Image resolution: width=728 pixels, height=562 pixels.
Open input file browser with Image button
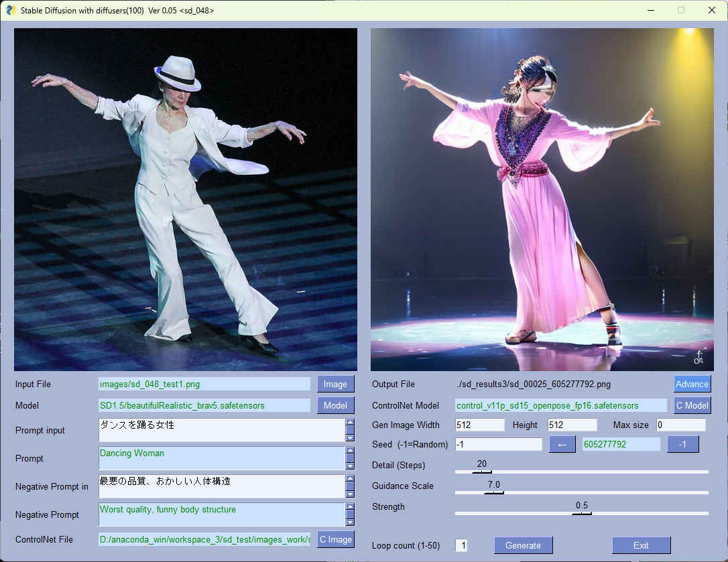335,384
